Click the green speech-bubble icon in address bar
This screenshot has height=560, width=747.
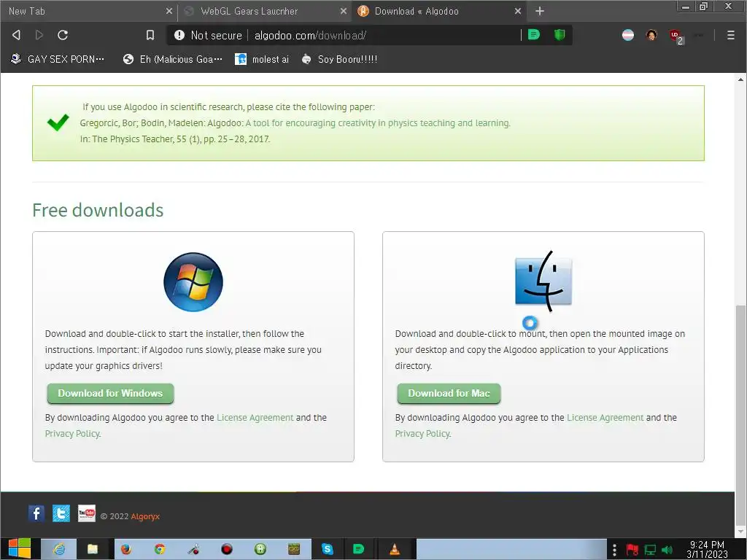pyautogui.click(x=534, y=35)
